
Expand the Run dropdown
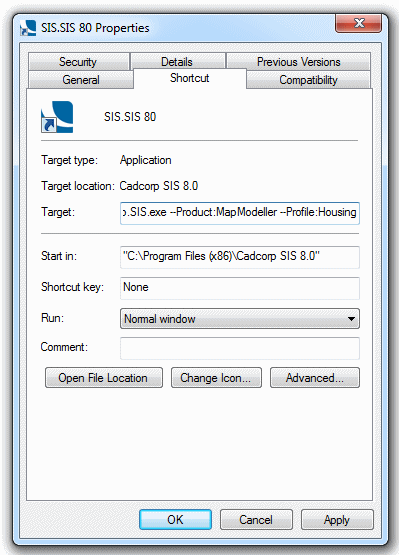[240, 319]
